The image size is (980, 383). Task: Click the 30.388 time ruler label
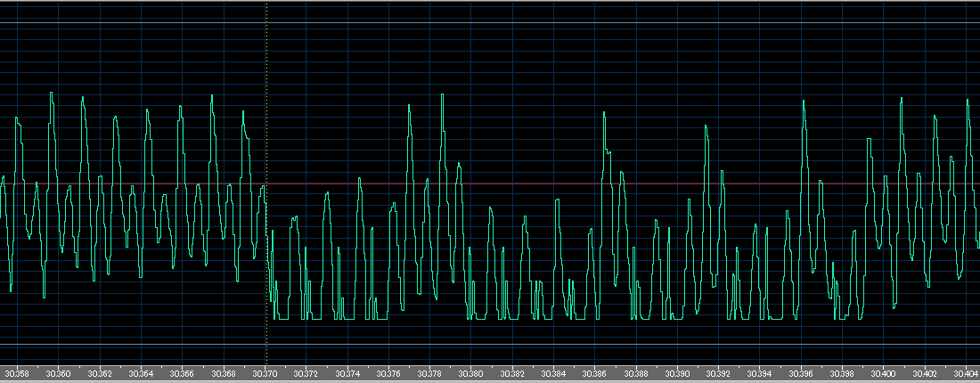pyautogui.click(x=636, y=373)
